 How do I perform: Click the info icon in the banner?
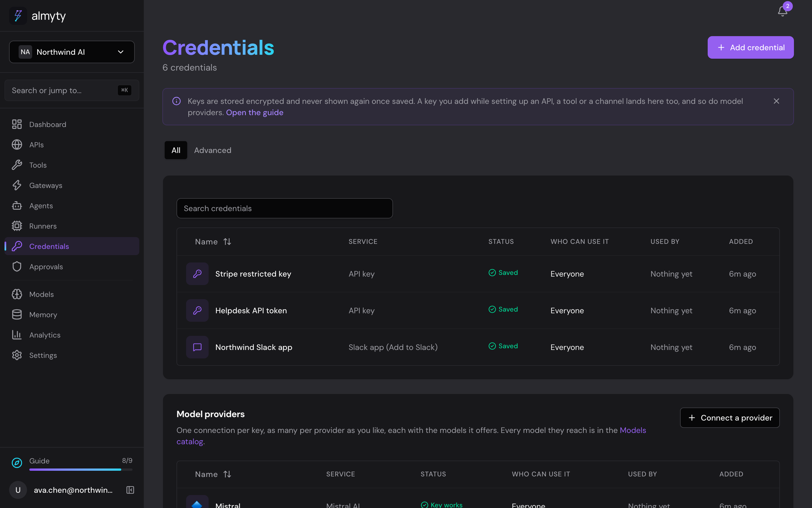point(176,101)
